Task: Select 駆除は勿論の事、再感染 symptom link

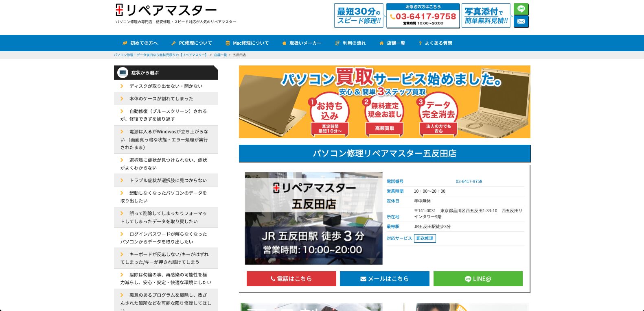Action: [x=166, y=278]
